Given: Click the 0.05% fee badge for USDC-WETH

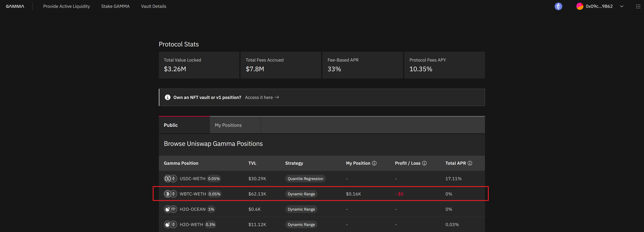Looking at the screenshot, I should coord(214,179).
